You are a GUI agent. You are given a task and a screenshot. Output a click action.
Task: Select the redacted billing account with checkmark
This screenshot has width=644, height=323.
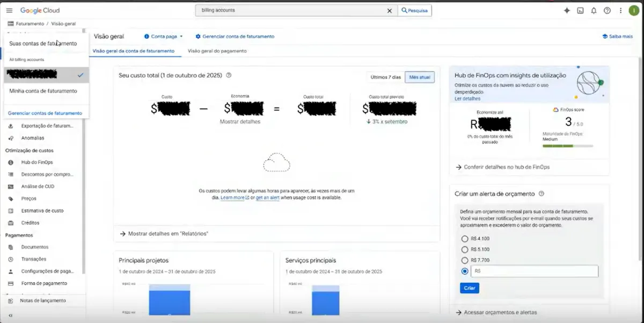tap(47, 75)
